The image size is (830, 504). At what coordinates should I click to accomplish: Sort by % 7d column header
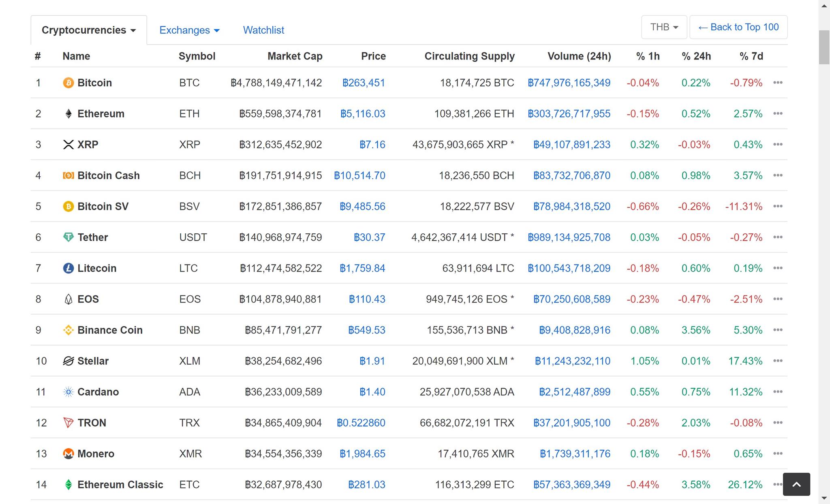click(x=751, y=56)
